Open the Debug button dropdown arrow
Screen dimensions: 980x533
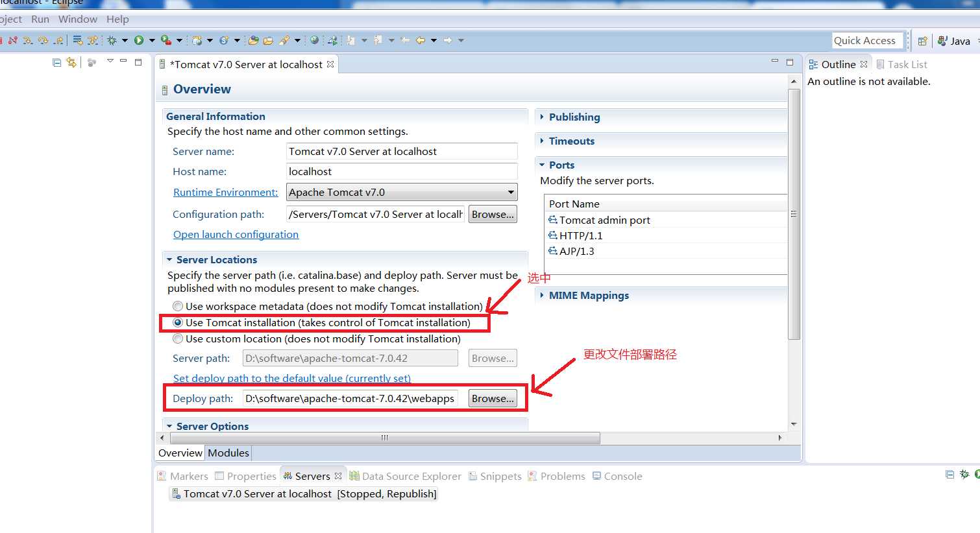click(x=125, y=40)
